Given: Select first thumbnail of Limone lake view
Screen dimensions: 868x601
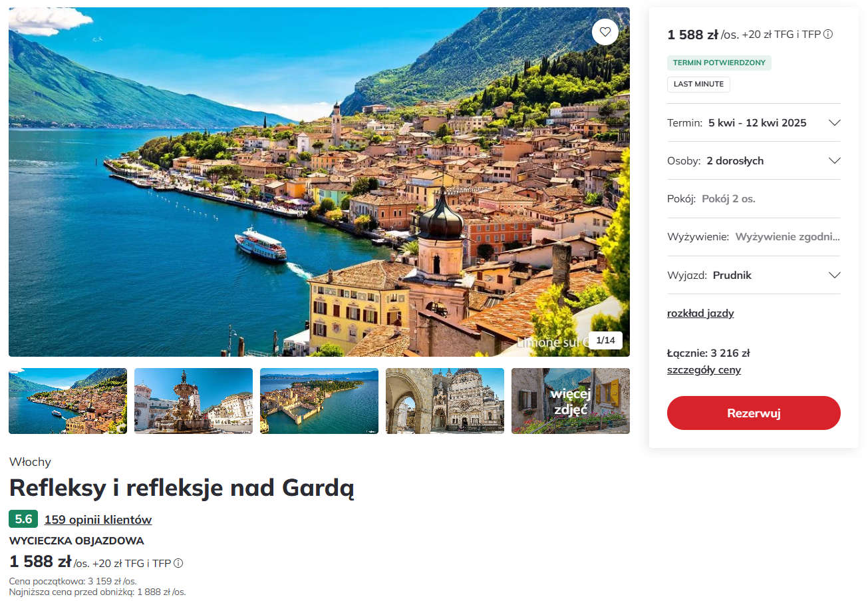Looking at the screenshot, I should click(x=68, y=401).
